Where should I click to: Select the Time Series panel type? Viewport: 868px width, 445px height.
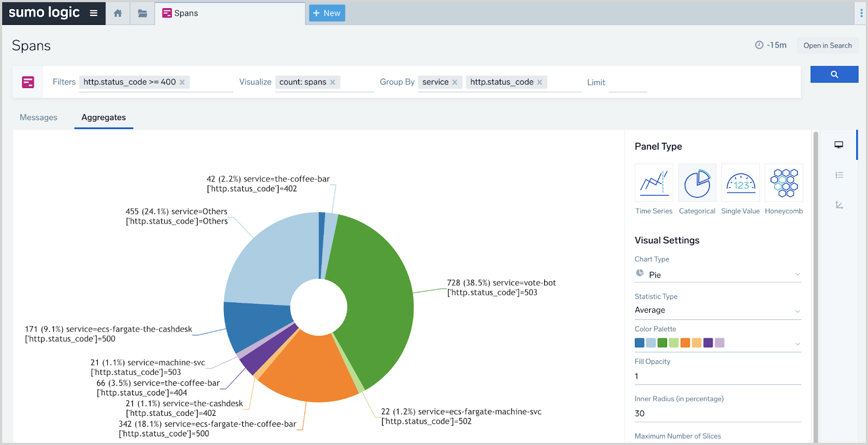tap(654, 184)
